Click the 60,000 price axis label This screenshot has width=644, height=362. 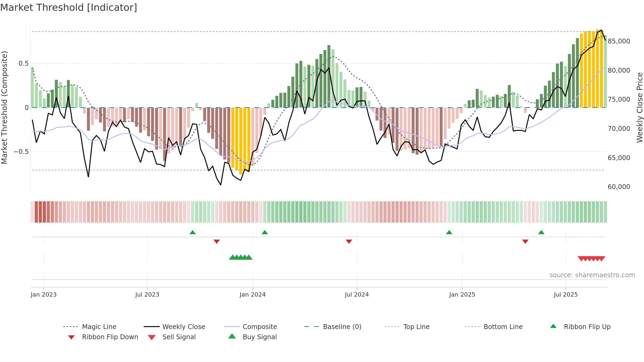(x=619, y=187)
